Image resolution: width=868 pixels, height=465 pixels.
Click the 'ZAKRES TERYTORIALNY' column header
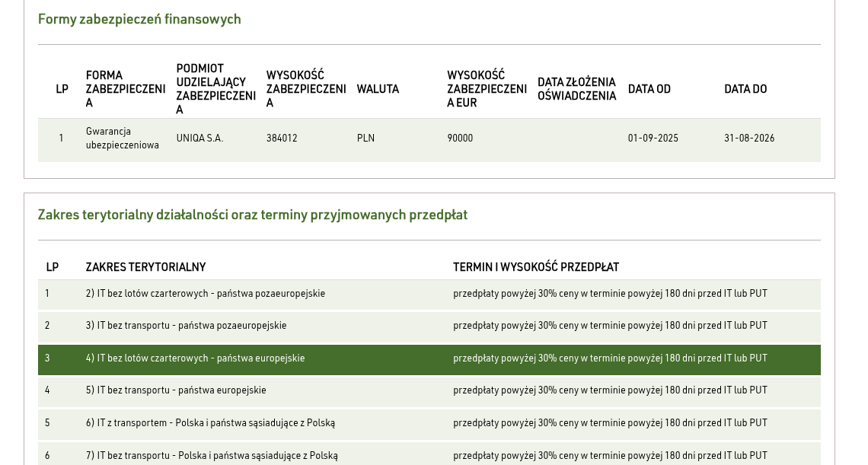[x=145, y=267]
